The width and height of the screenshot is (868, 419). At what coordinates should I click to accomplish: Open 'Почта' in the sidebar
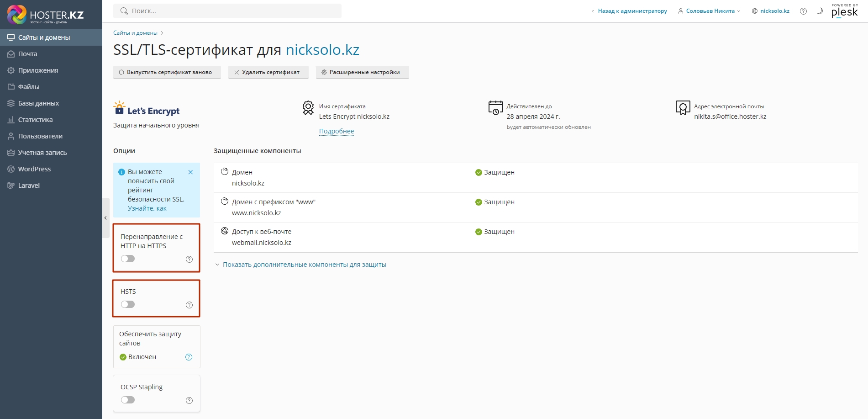pyautogui.click(x=28, y=54)
